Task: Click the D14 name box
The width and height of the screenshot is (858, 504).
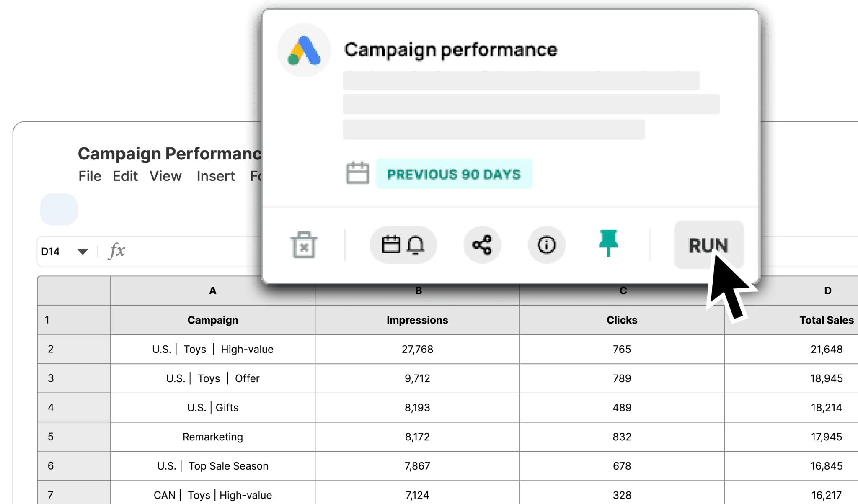Action: point(50,252)
